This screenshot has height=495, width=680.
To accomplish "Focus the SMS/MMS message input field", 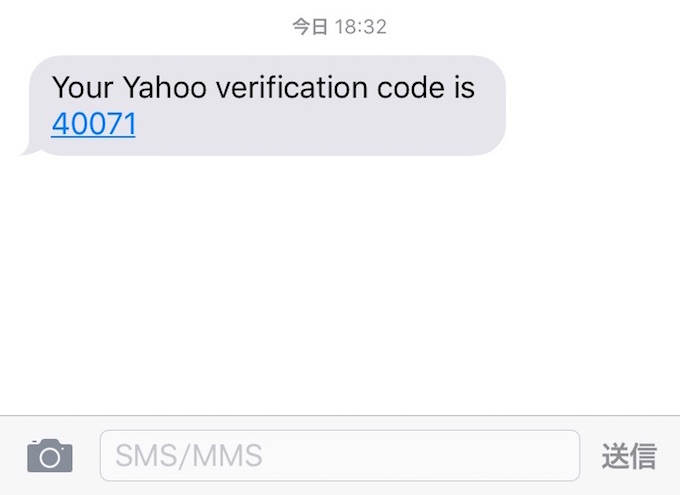I will 340,456.
